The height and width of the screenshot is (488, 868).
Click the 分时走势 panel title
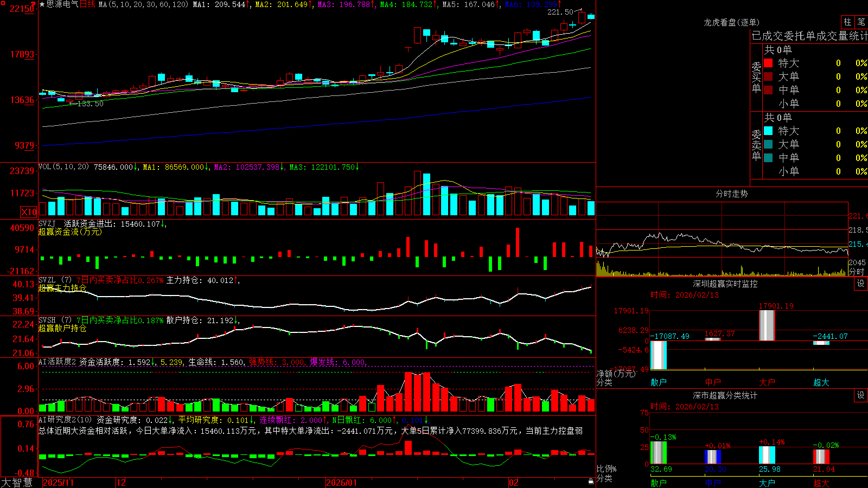732,194
